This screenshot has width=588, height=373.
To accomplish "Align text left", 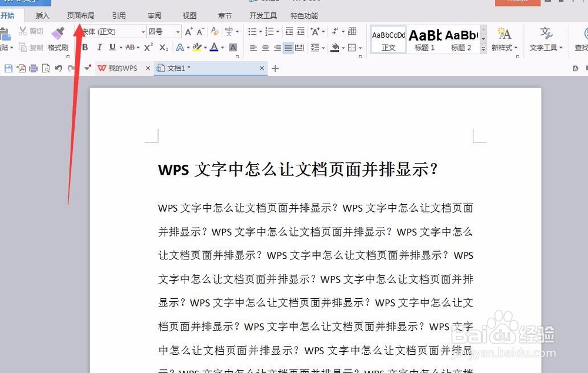I will click(253, 48).
